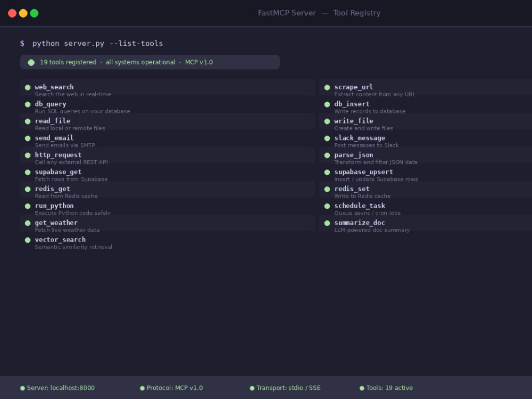
Task: Click the green status dot beside write_file
Action: click(327, 121)
